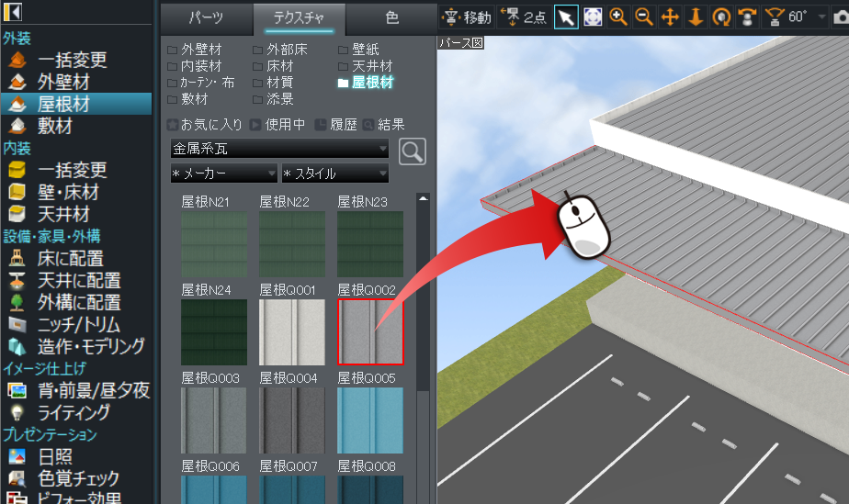Open 床に配置 placement tool
The width and height of the screenshot is (849, 504).
(75, 259)
